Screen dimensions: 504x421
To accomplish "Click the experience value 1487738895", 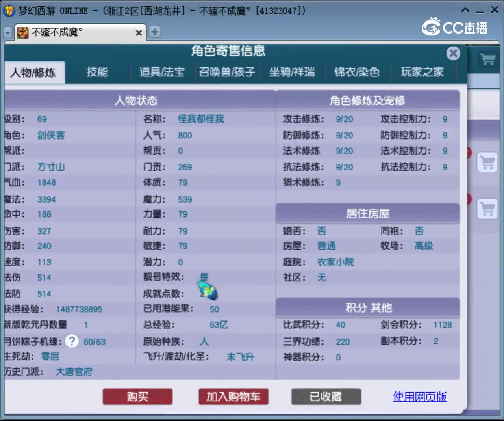I will coord(79,309).
